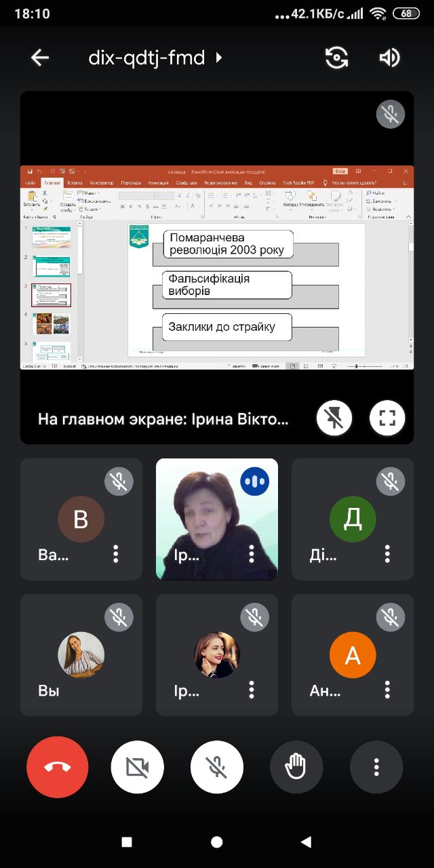Tap the speaker audio output icon
Image resolution: width=434 pixels, height=868 pixels.
[x=389, y=58]
